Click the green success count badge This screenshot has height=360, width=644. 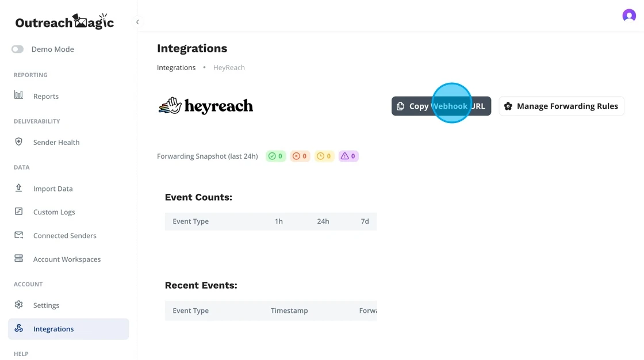[275, 156]
